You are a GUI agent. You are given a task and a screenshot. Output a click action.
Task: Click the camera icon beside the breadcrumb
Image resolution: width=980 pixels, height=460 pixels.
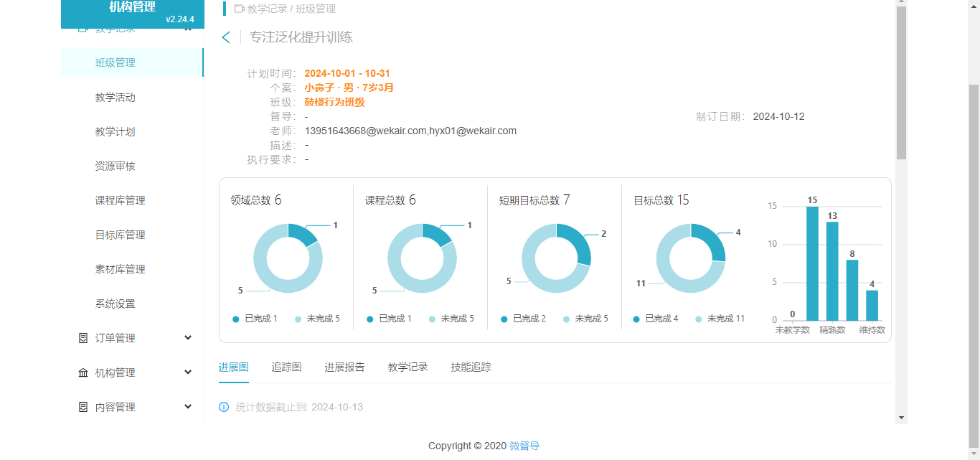[239, 9]
